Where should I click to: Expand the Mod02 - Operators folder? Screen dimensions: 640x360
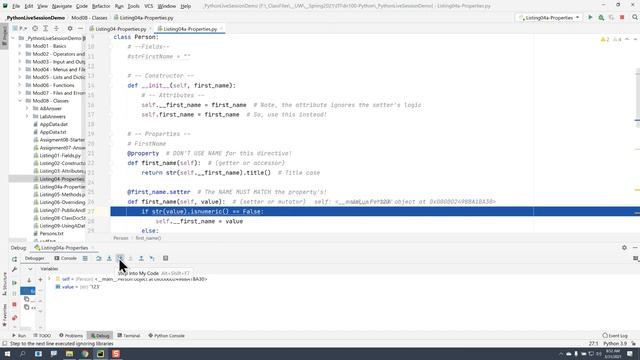tap(20, 54)
